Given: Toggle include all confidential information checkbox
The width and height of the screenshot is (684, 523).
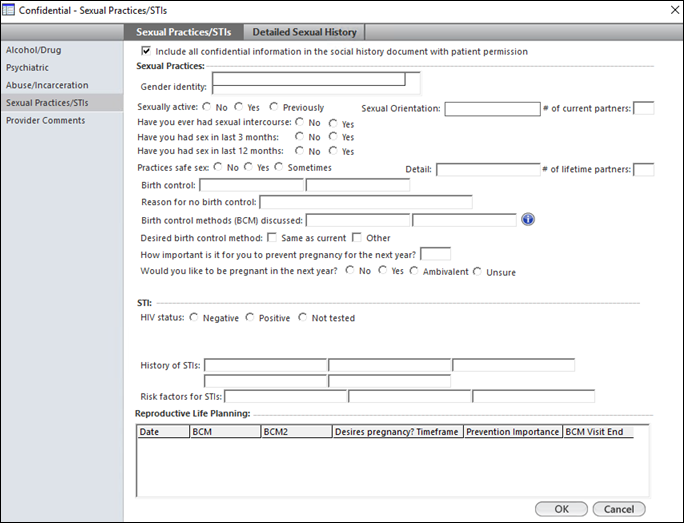Looking at the screenshot, I should click(x=146, y=51).
